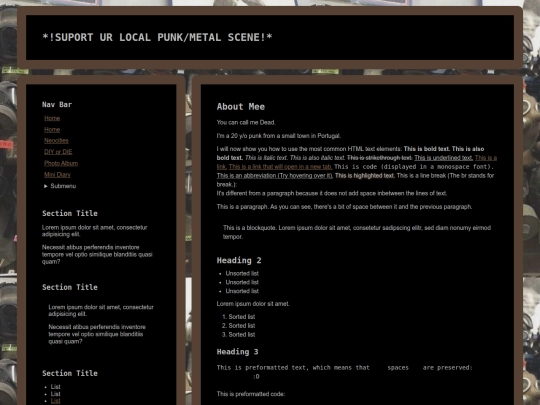The image size is (540, 405).
Task: Click the Nav Bar heading
Action: tap(57, 105)
